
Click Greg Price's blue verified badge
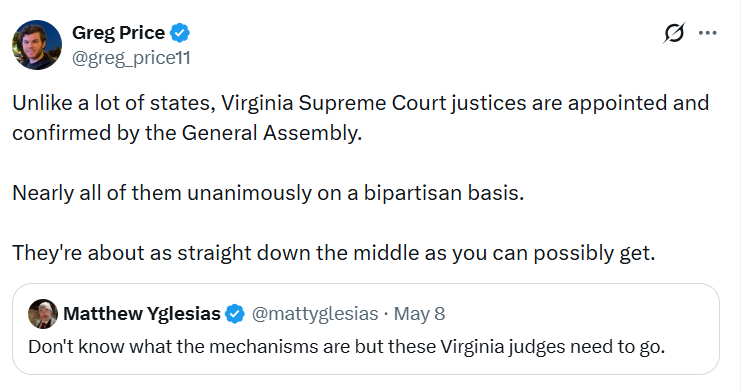pos(180,33)
